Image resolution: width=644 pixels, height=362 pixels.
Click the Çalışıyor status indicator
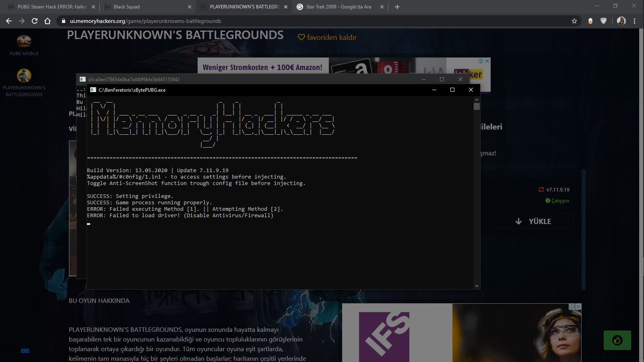[x=557, y=200]
